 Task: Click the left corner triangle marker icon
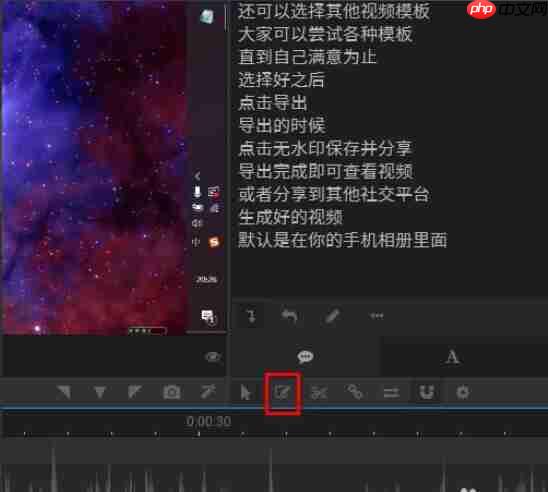(64, 392)
